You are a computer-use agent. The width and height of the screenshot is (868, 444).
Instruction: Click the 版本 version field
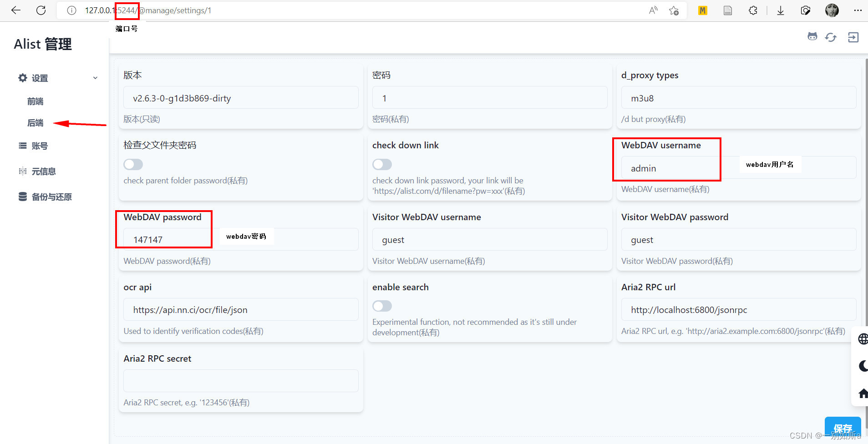(x=241, y=98)
